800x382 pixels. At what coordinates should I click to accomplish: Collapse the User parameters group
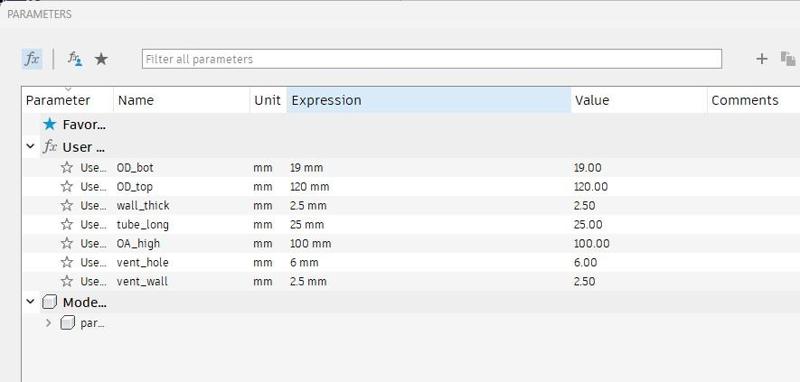[31, 147]
